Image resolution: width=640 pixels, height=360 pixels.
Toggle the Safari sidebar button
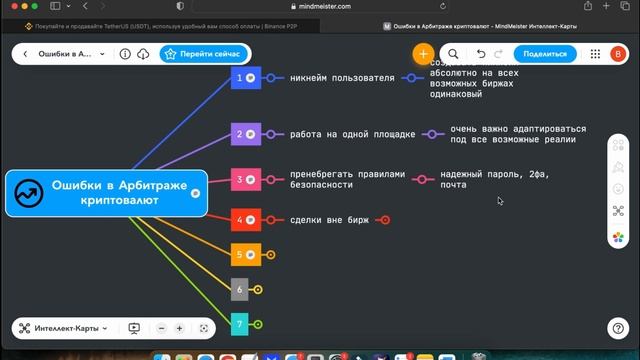pyautogui.click(x=55, y=6)
